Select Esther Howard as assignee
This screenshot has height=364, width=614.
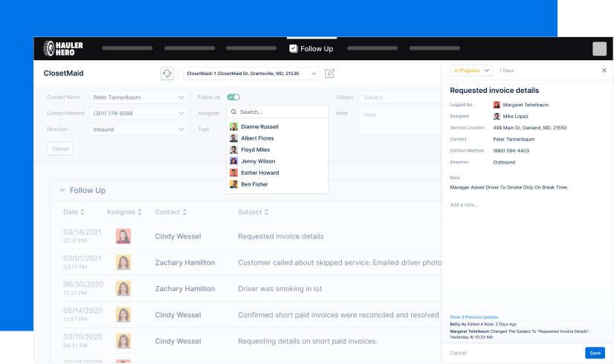[277, 172]
